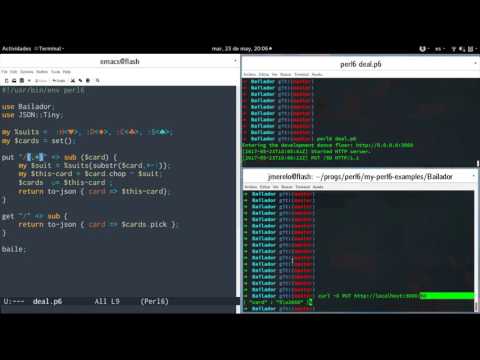Open Terminal menu in jmerelo@flash terminal
This screenshot has height=360, width=480.
coord(303,187)
